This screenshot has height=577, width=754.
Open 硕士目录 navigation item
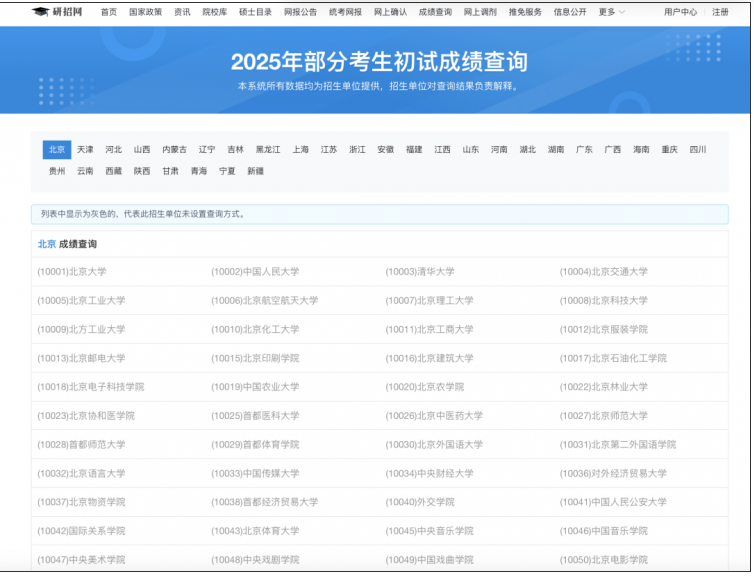[x=255, y=12]
